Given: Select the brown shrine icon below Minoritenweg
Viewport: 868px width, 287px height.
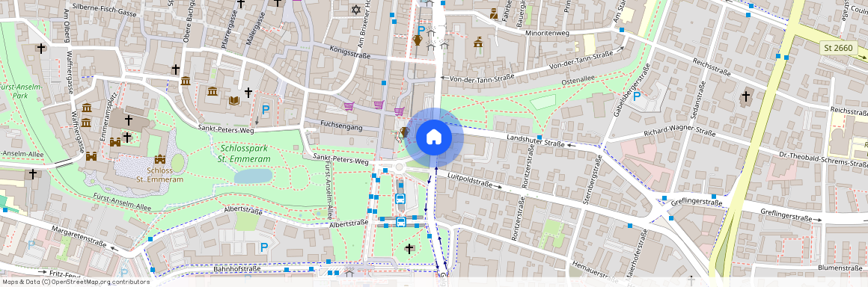Looking at the screenshot, I should (x=478, y=41).
